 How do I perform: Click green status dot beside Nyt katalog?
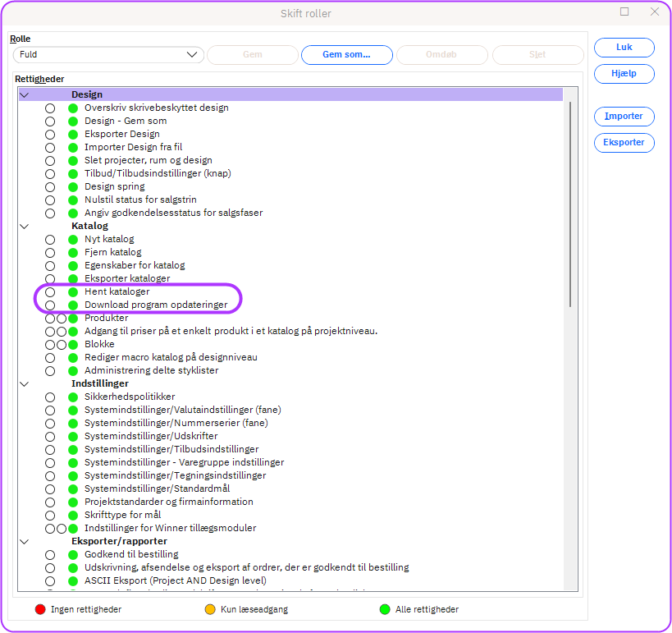pyautogui.click(x=73, y=239)
